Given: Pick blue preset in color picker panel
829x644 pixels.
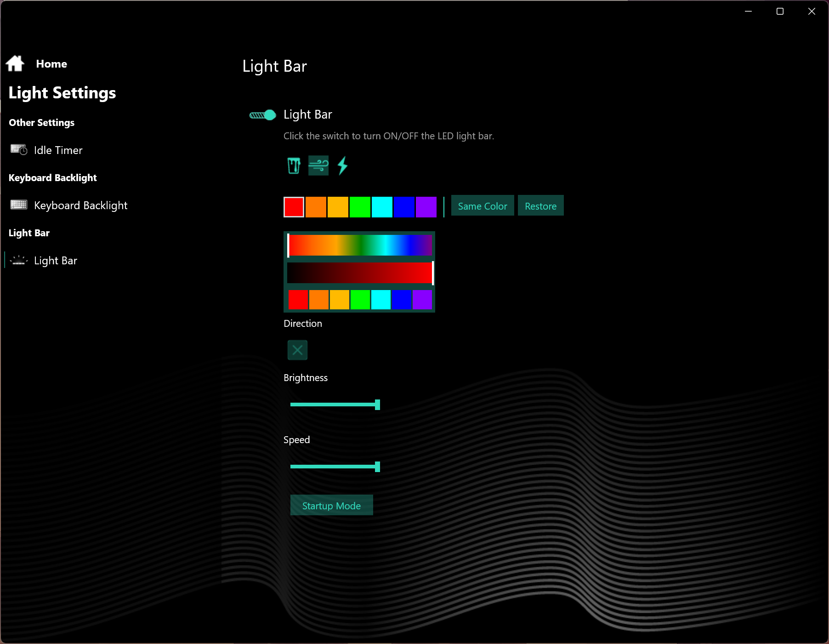Looking at the screenshot, I should tap(402, 300).
